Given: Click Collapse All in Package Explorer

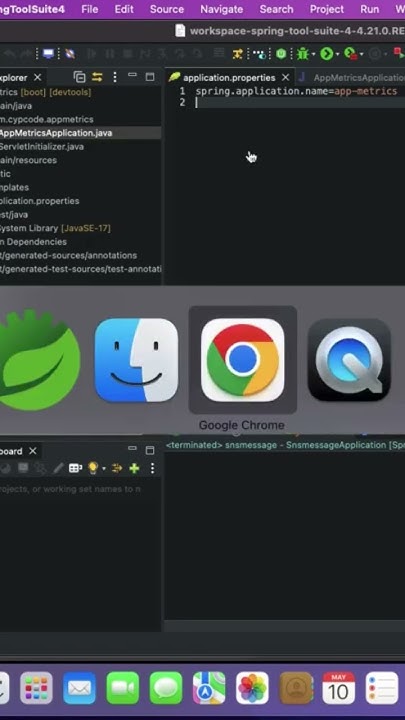Looking at the screenshot, I should (x=79, y=77).
